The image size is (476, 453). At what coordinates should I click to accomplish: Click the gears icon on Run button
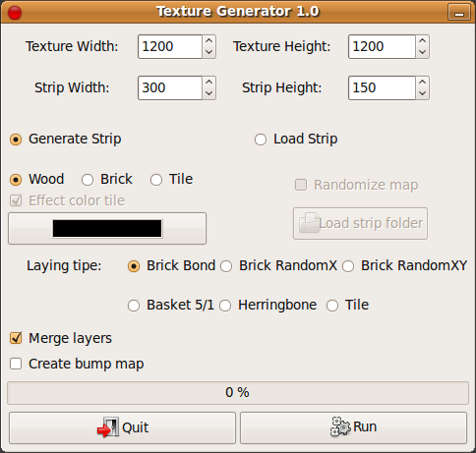click(x=340, y=426)
